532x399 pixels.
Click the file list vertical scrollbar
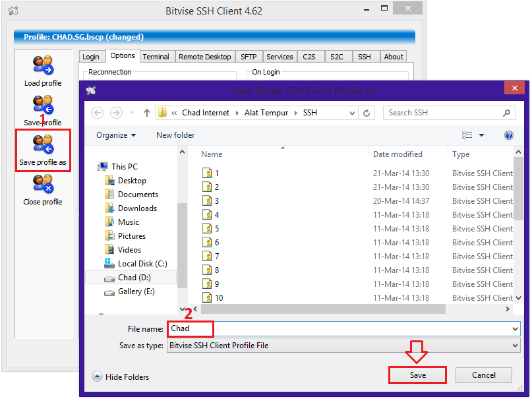[518, 189]
